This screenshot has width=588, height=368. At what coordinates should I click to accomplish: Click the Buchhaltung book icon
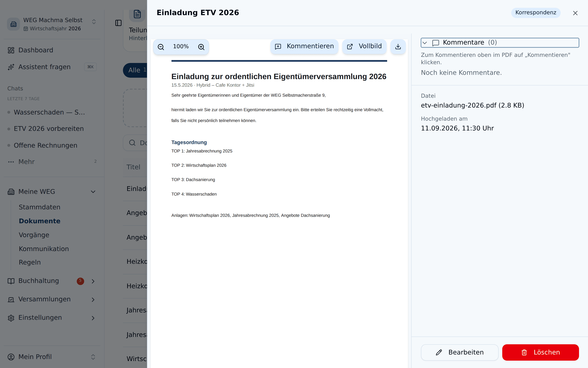pyautogui.click(x=11, y=281)
